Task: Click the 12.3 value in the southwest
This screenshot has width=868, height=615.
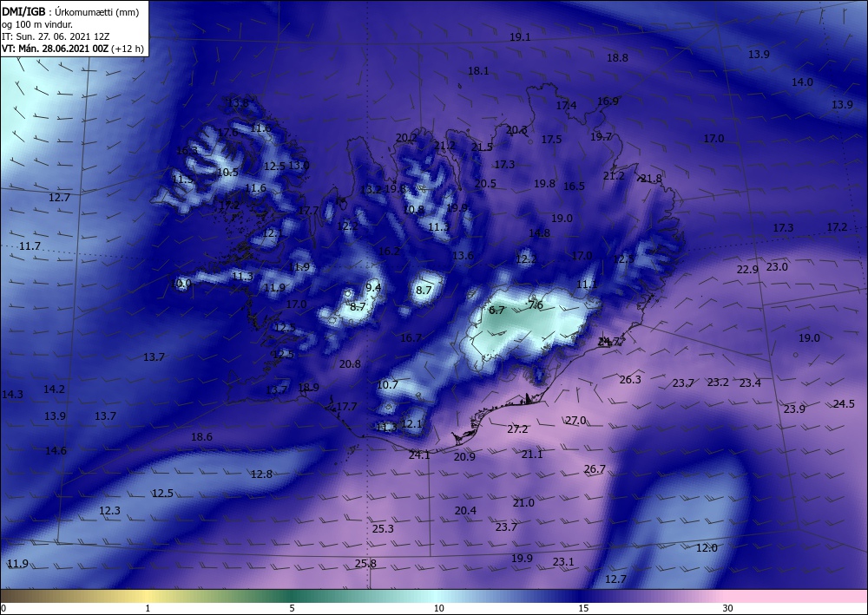Action: coord(109,510)
